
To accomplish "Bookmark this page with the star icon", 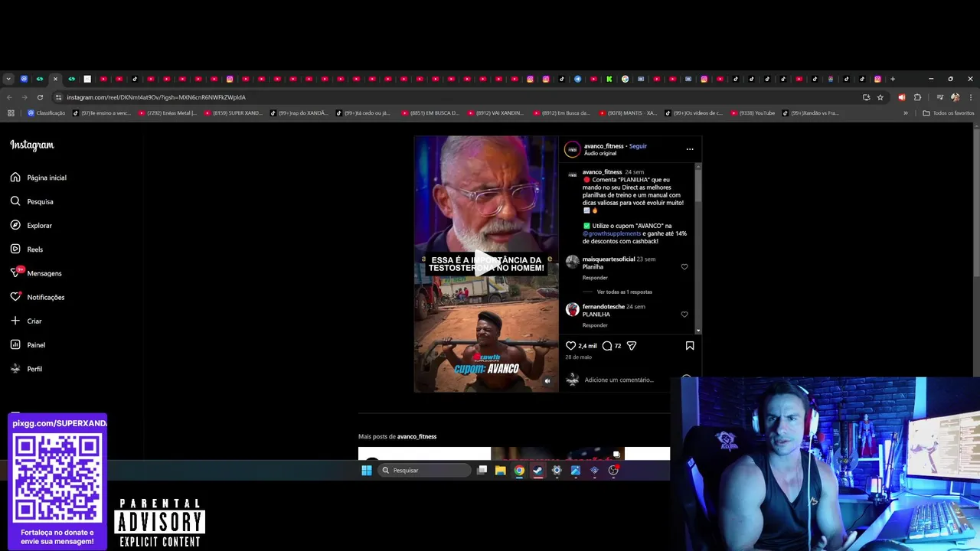I will 880,97.
